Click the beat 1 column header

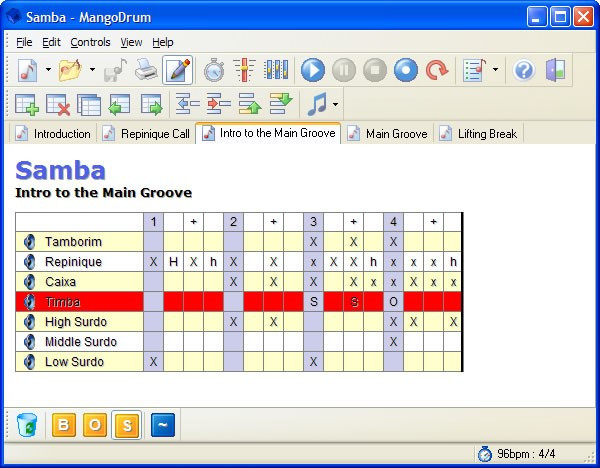click(x=153, y=222)
